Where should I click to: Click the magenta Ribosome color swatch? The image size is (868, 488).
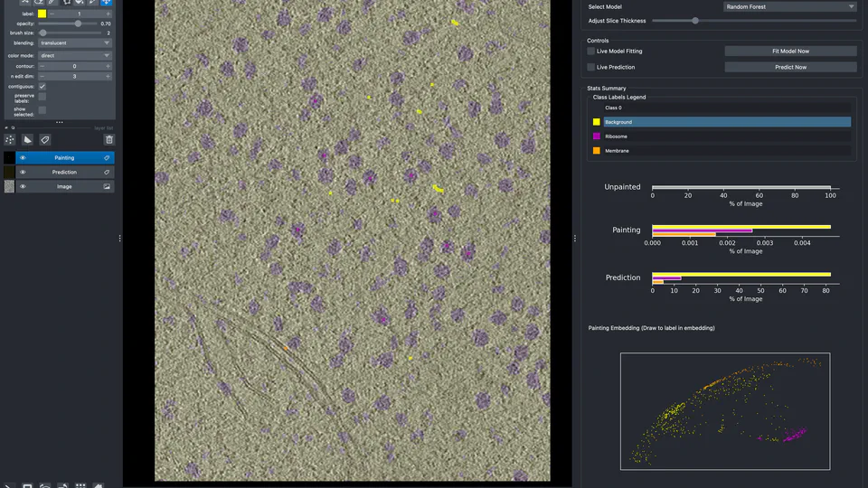[596, 136]
